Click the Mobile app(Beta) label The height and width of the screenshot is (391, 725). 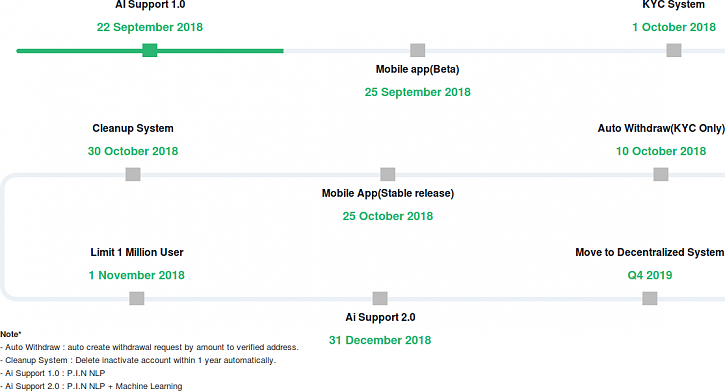418,69
